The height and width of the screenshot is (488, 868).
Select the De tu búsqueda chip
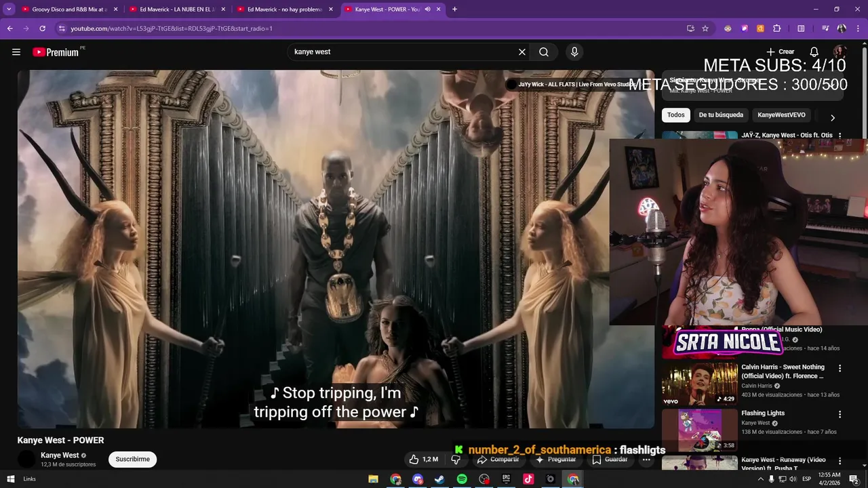click(721, 115)
